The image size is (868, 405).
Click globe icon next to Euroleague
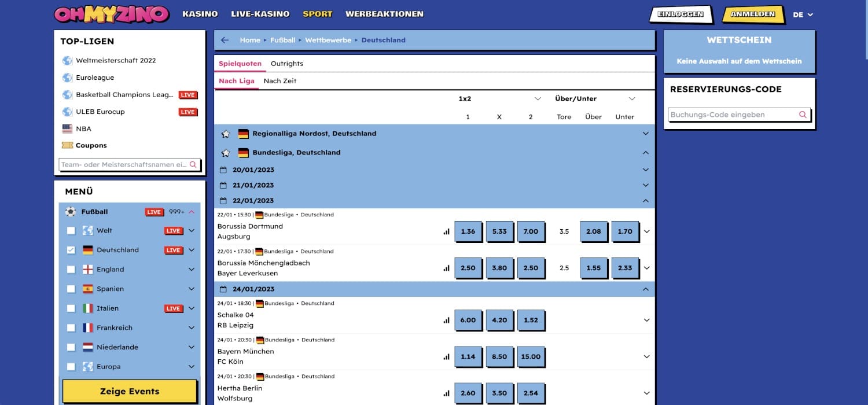67,78
